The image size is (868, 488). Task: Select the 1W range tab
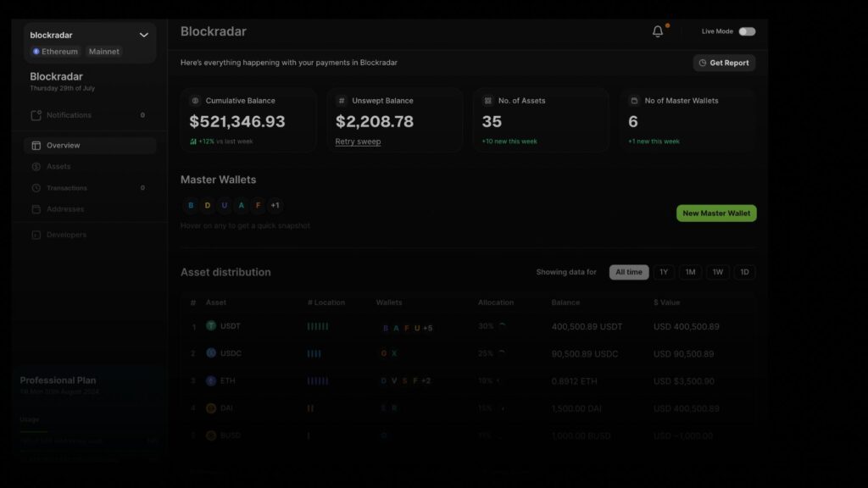pyautogui.click(x=717, y=272)
